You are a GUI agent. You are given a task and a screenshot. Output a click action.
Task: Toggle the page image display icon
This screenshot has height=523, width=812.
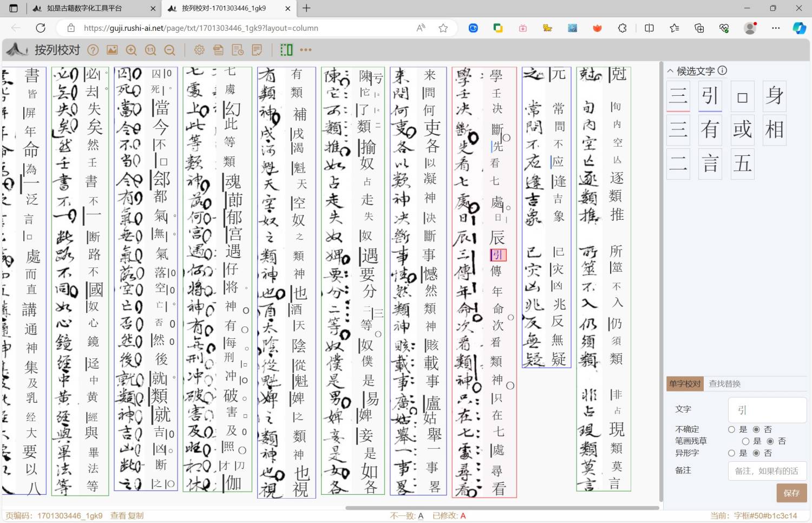pos(112,50)
